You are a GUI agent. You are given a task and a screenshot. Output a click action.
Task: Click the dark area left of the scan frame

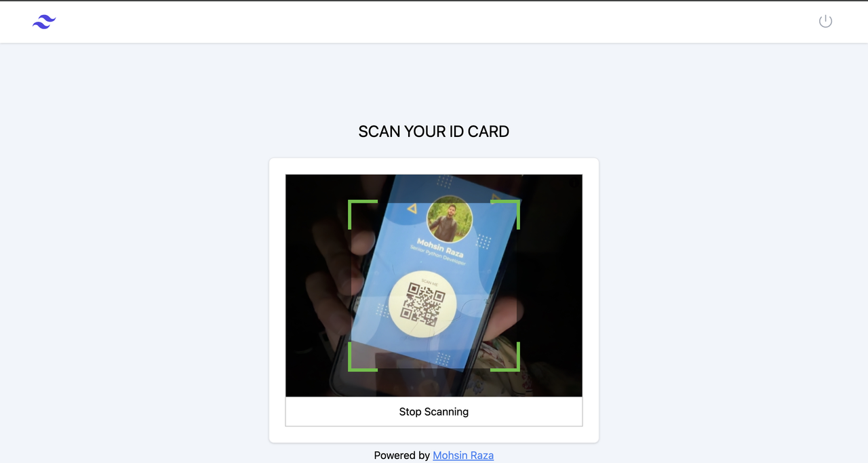tap(317, 285)
